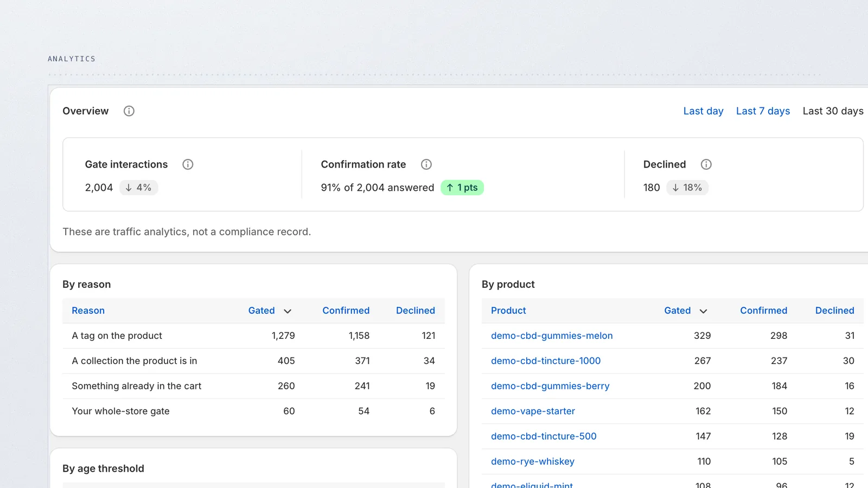Open demo-rye-whiskey product link
868x488 pixels.
tap(533, 461)
